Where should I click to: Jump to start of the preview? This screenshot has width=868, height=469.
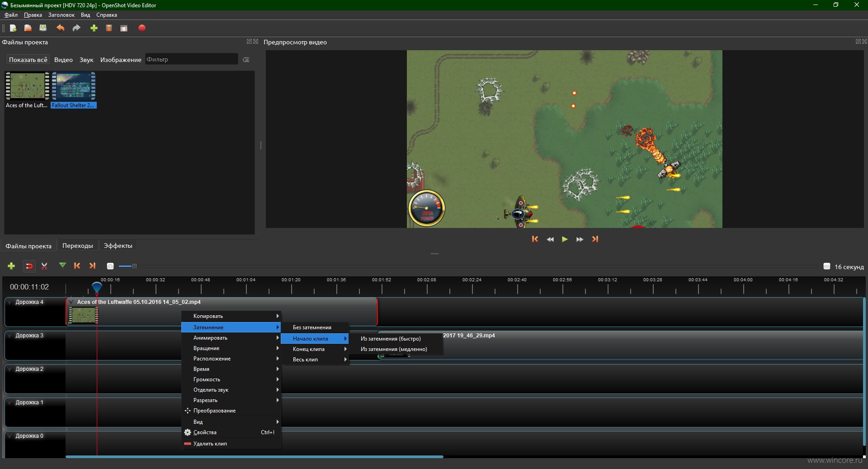[535, 239]
